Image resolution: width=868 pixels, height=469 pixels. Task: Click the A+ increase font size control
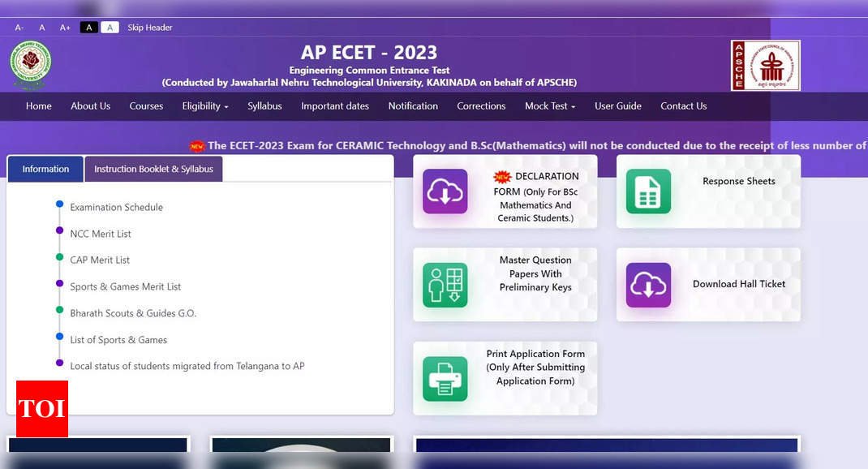point(66,27)
